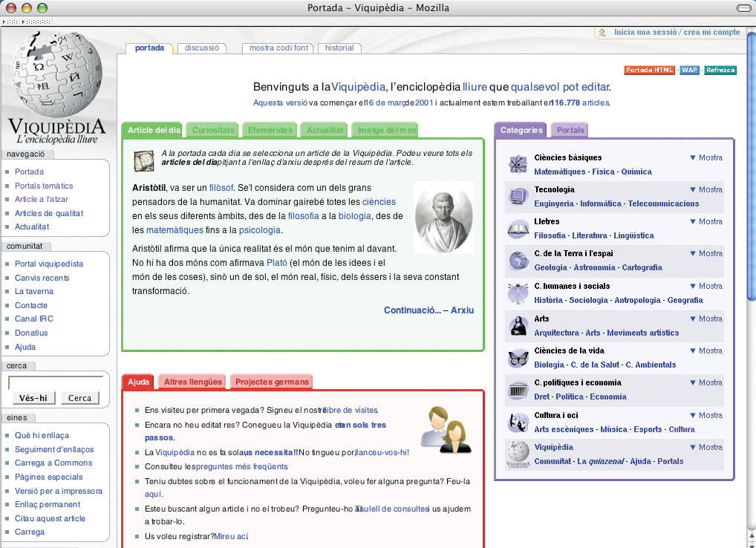Expand Lletres category with Mostra
Viewport: 756px width, 548px height.
click(706, 221)
